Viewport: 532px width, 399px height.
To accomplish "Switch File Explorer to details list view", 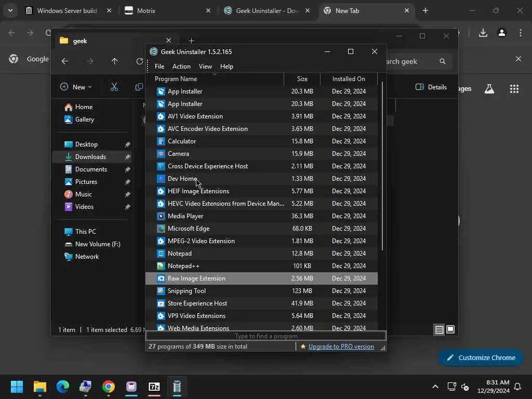I will pos(439,329).
